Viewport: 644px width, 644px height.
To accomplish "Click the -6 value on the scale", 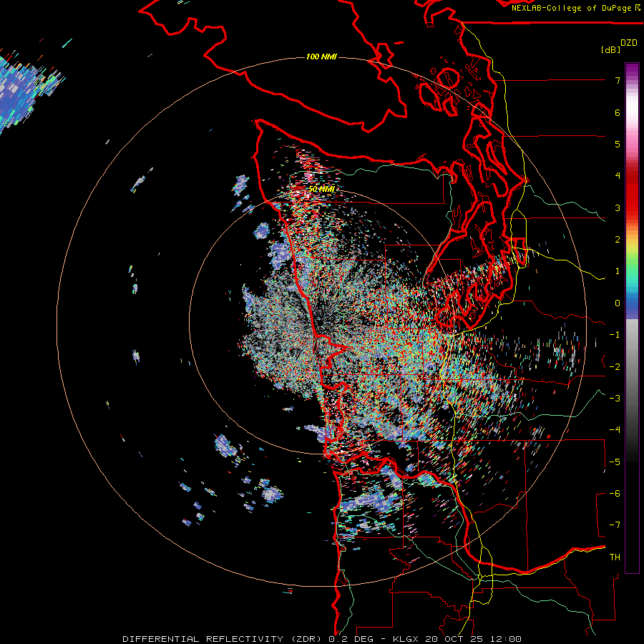I will (615, 493).
